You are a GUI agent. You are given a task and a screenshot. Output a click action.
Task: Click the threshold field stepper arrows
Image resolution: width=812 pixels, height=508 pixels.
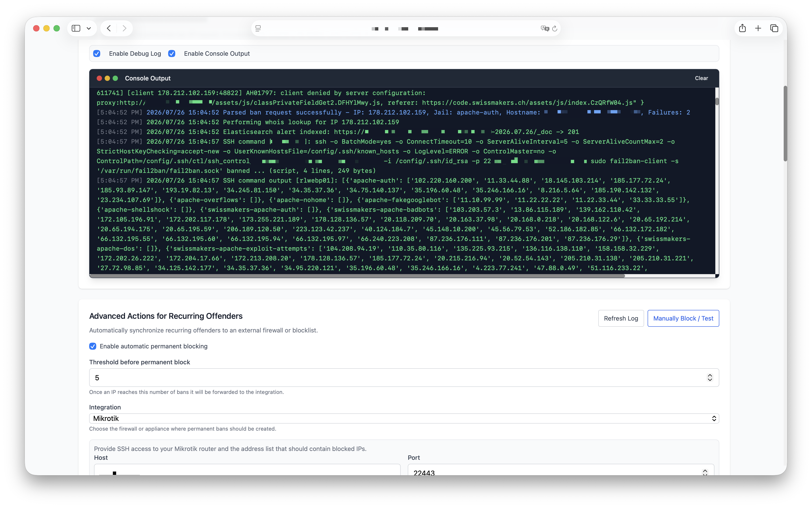(x=710, y=378)
